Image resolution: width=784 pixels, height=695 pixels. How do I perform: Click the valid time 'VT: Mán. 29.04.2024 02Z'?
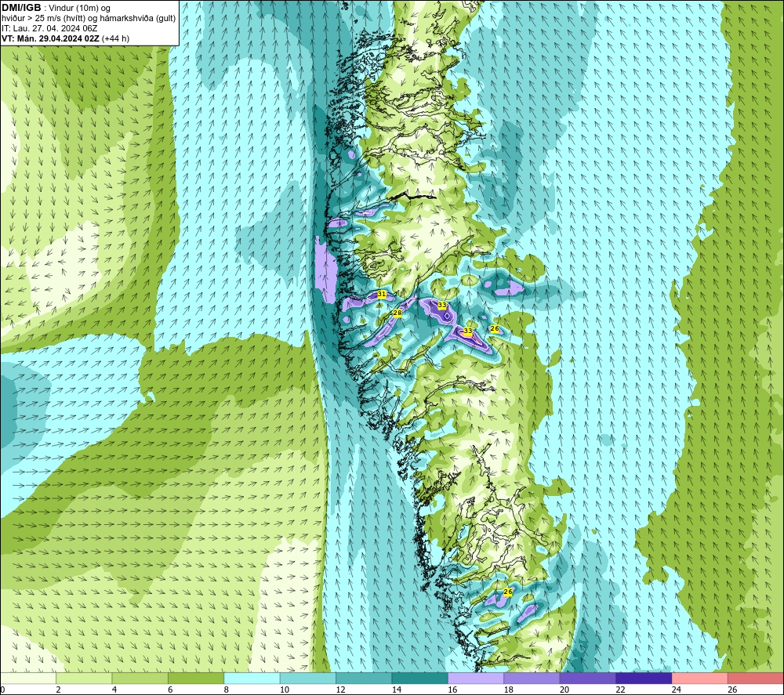tap(50, 38)
